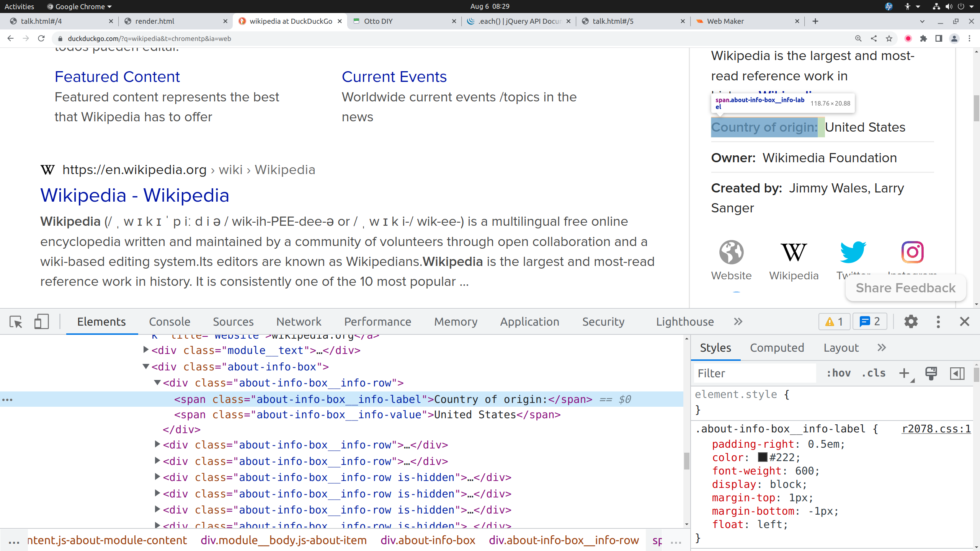Expand the module__text div node
Viewport: 980px width, 551px height.
pos(146,350)
